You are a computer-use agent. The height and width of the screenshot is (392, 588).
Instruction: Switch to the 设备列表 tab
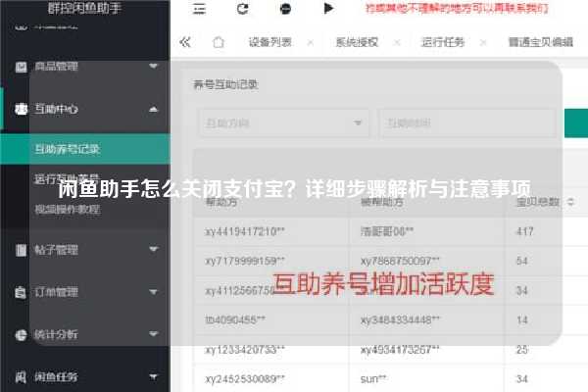pyautogui.click(x=270, y=42)
